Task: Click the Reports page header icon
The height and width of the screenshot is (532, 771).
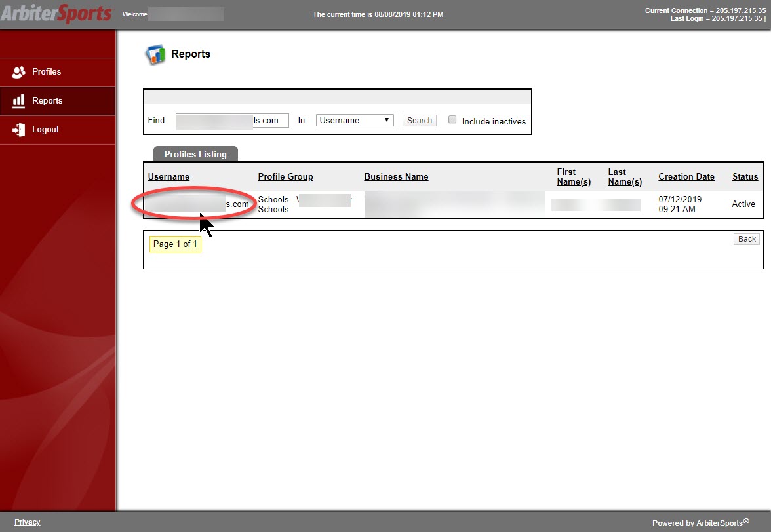Action: click(x=155, y=54)
